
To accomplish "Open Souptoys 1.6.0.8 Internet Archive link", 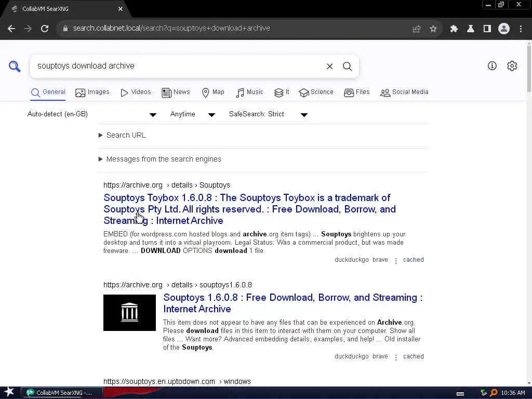I will (293, 303).
